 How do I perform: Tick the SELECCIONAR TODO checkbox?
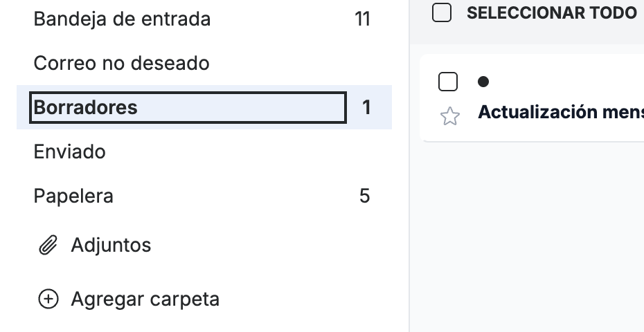442,12
